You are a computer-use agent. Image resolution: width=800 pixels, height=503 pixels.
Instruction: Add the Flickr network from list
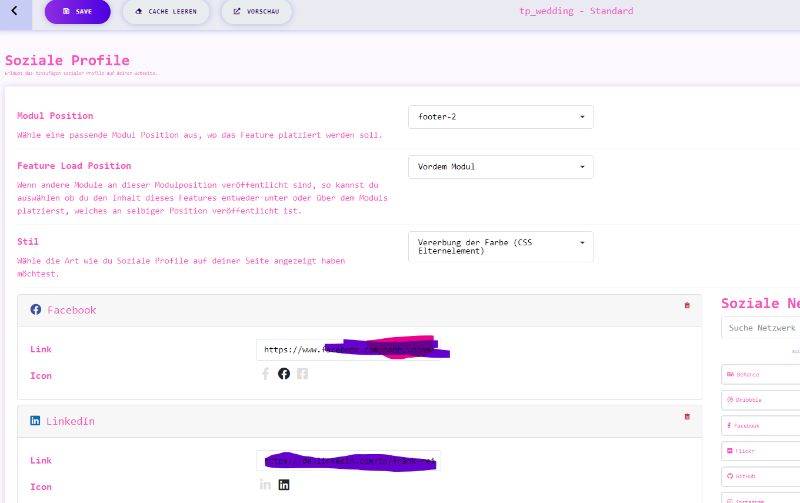coord(761,451)
